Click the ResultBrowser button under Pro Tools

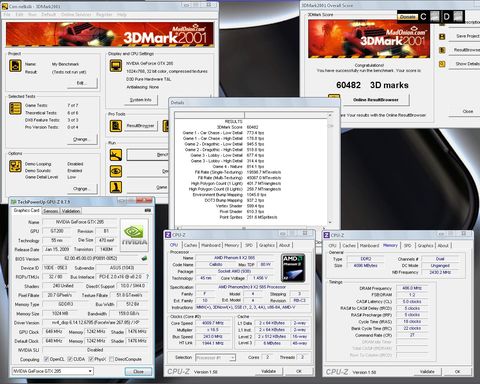click(x=140, y=126)
